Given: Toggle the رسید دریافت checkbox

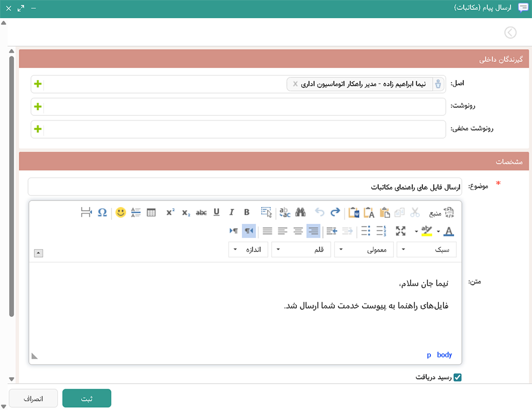Looking at the screenshot, I should click(x=458, y=377).
